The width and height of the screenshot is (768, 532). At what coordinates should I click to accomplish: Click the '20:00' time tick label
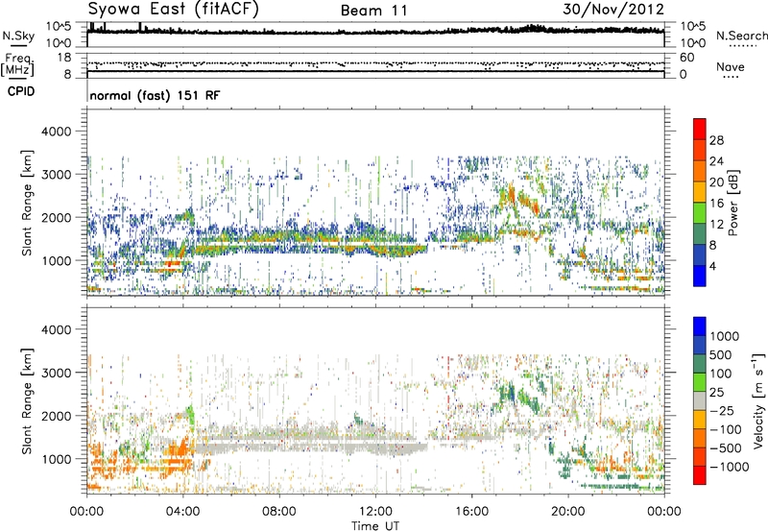pyautogui.click(x=568, y=512)
